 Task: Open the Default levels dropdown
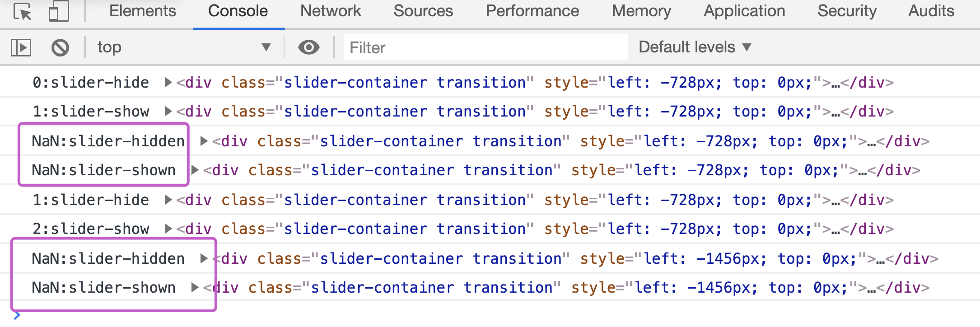695,47
